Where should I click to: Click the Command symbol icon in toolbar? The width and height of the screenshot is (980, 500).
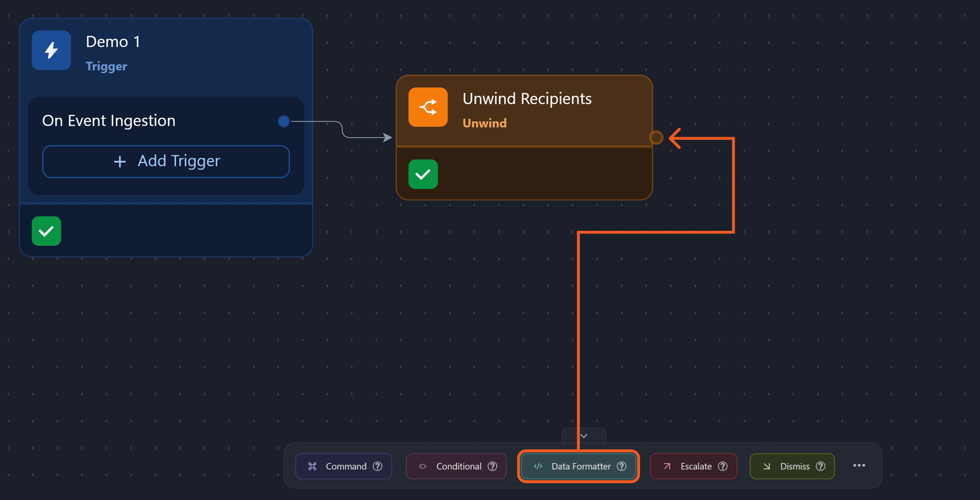[x=312, y=466]
